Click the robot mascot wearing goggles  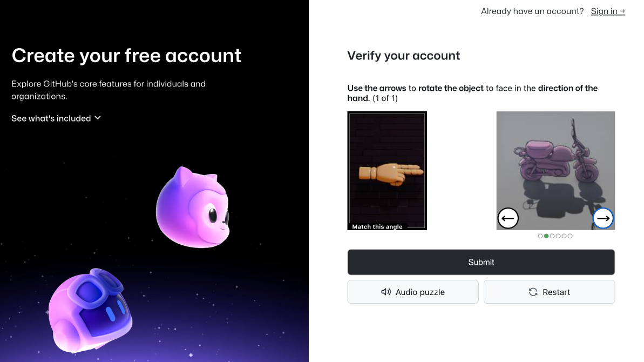click(90, 310)
